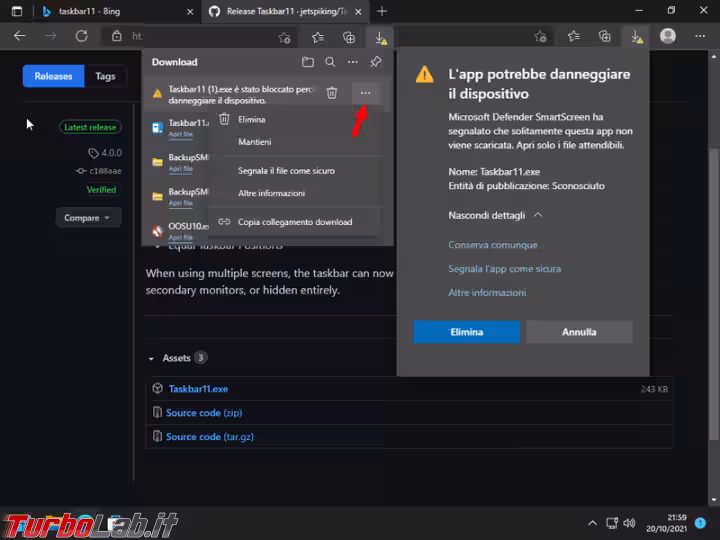
Task: Open the network tray icon
Action: 612,523
